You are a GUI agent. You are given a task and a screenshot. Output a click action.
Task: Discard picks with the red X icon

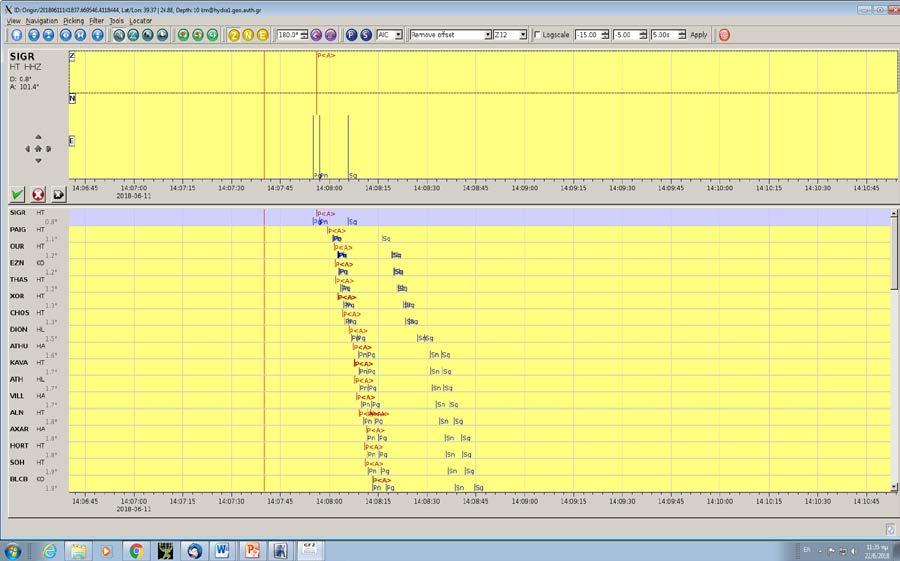pos(38,195)
